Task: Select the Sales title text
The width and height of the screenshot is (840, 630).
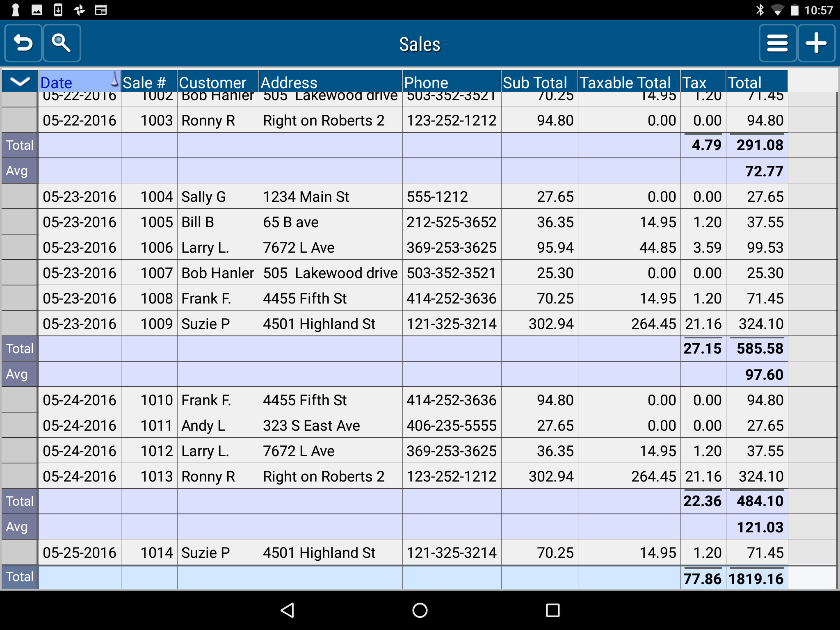Action: click(420, 44)
